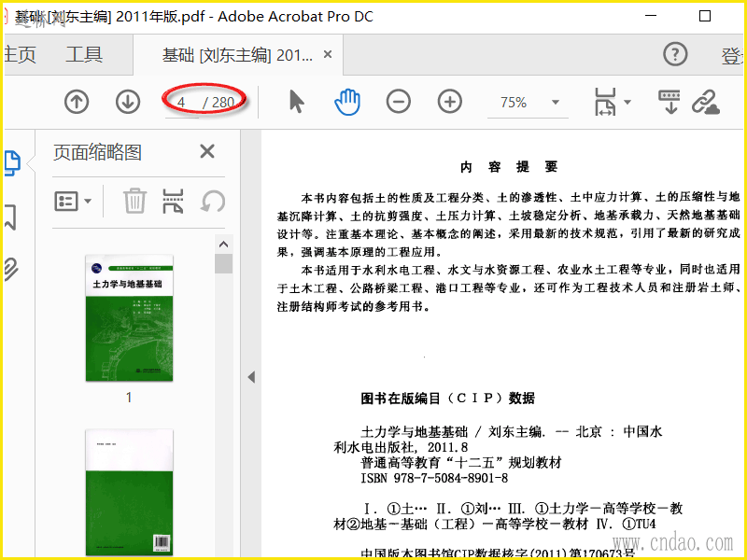Click the fit width page display icon

[x=605, y=102]
